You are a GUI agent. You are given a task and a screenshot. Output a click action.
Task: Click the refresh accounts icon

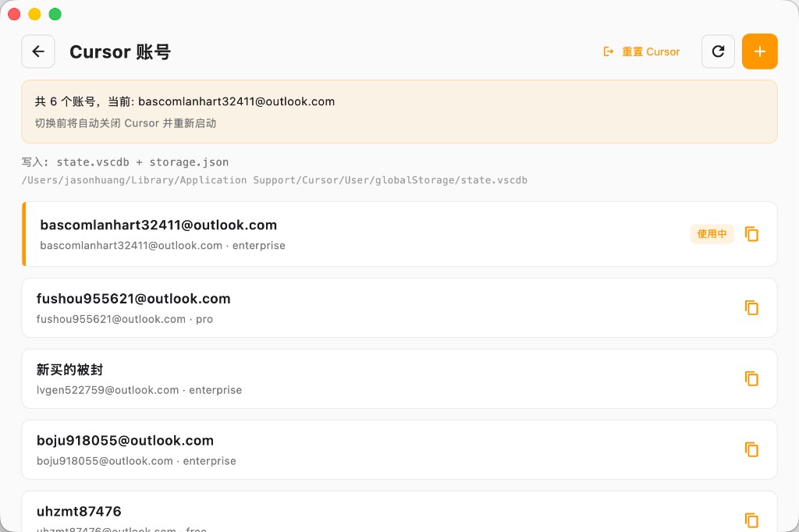pos(718,51)
